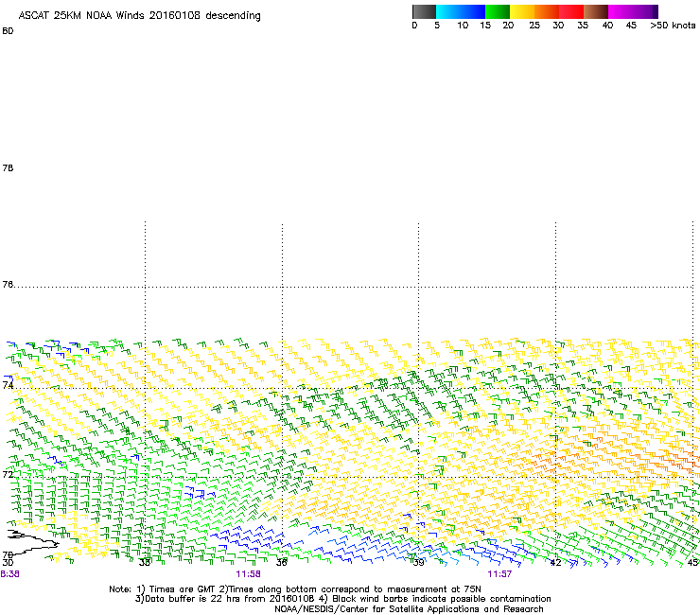Click the 76 latitude axis label
The image size is (700, 615).
pos(8,285)
